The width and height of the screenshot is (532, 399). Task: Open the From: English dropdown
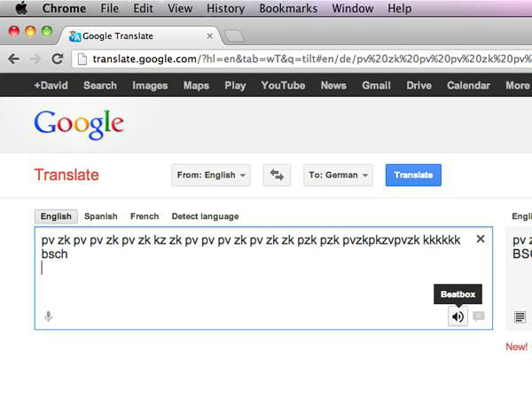point(211,175)
